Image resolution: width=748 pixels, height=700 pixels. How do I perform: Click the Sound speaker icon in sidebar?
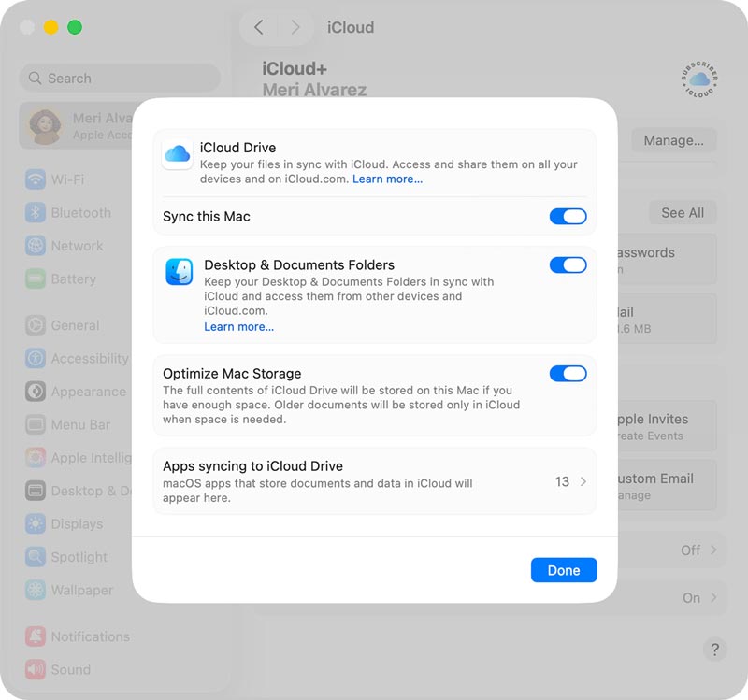click(x=36, y=669)
